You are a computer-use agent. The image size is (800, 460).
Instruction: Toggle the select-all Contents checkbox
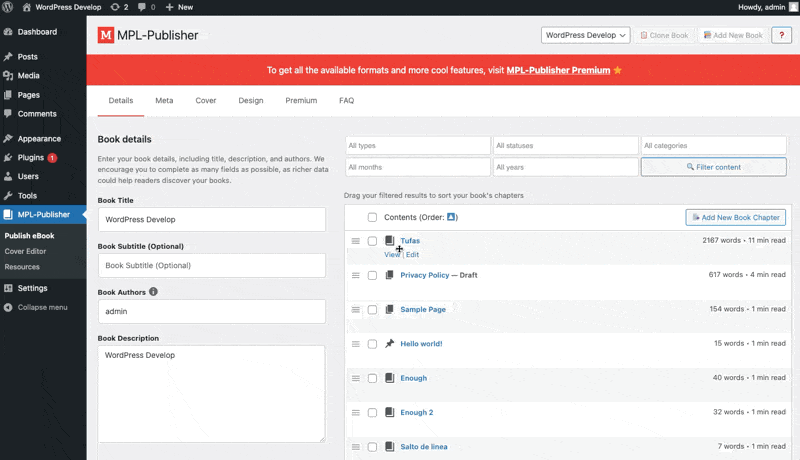coord(372,217)
